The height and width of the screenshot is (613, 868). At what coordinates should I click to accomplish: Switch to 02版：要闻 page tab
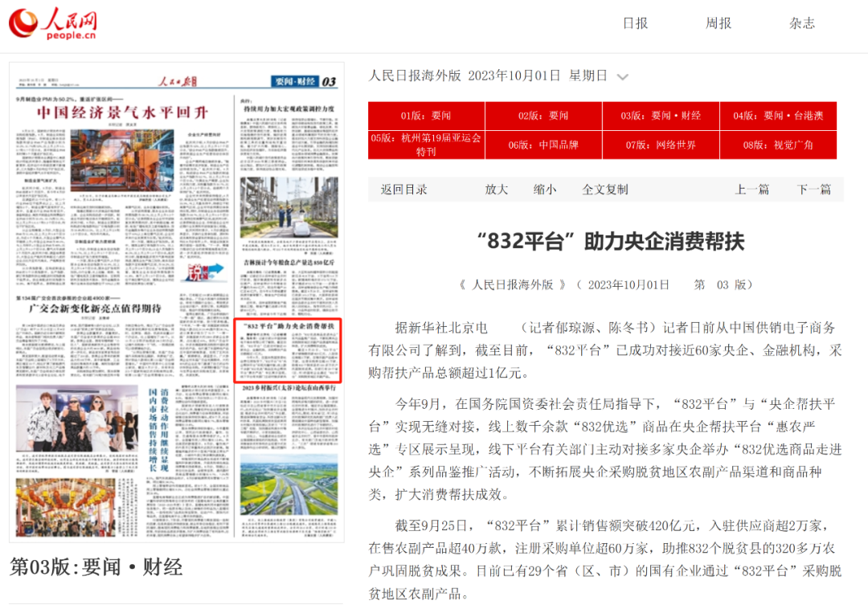(543, 116)
